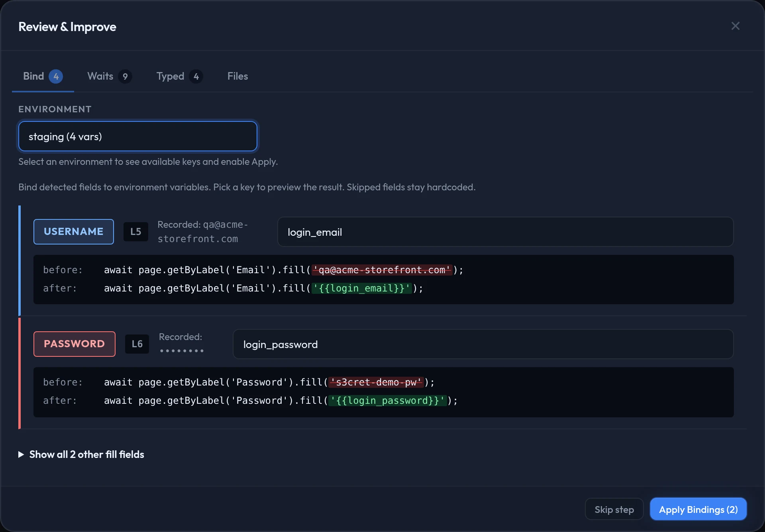Image resolution: width=765 pixels, height=532 pixels.
Task: Open the Typed tab
Action: 179,76
